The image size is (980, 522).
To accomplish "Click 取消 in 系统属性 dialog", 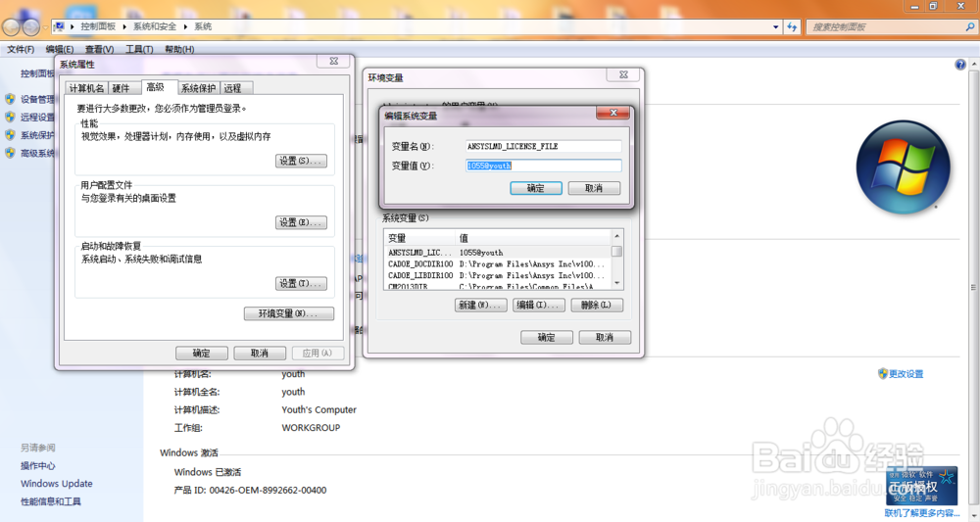I will (x=260, y=354).
